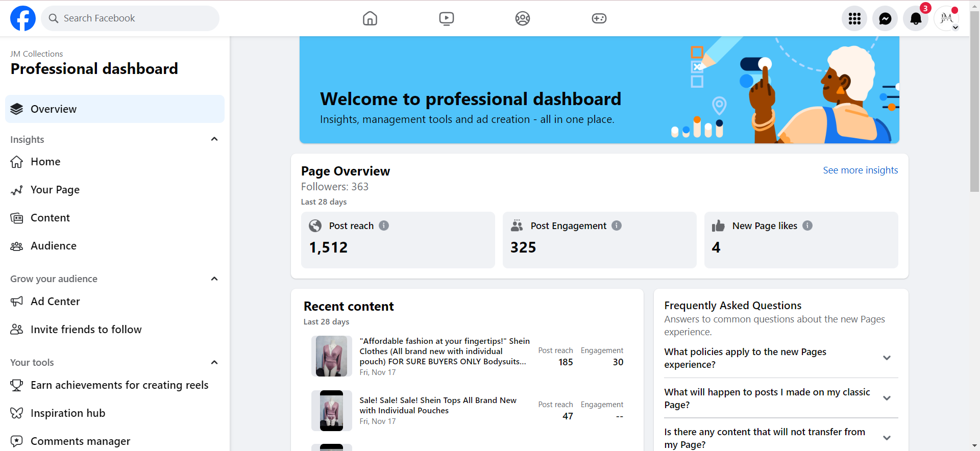
Task: Click the page vertical scrollbar
Action: point(975,102)
